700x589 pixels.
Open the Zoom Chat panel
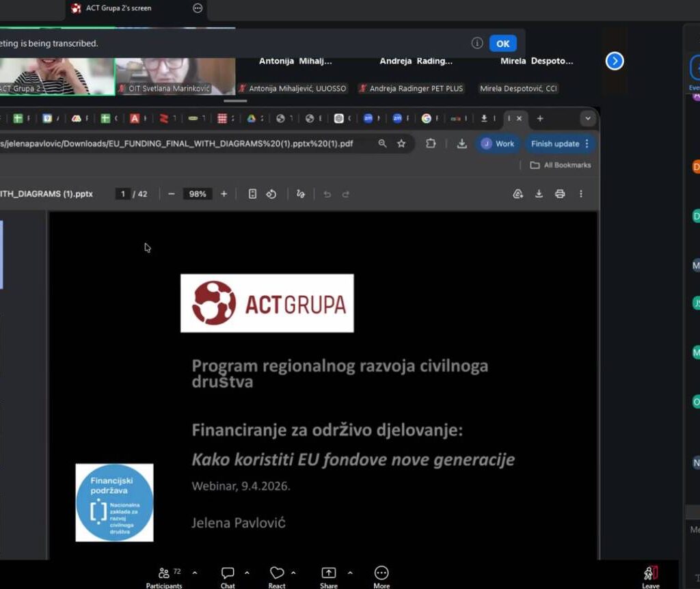pyautogui.click(x=228, y=573)
